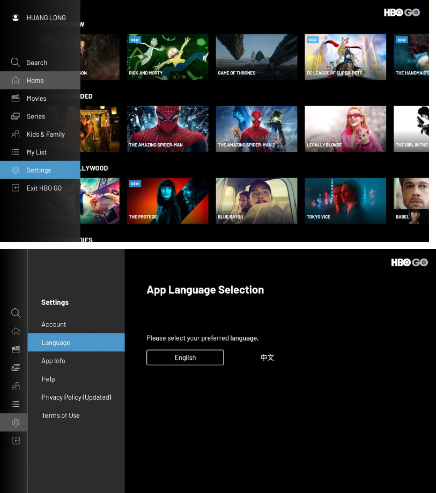
Task: Click the My List icon in expanded menu
Action: [x=15, y=152]
